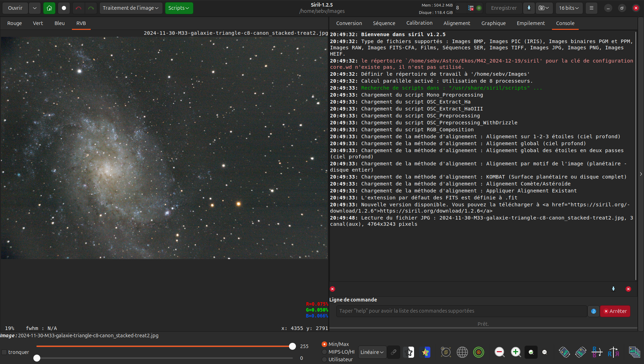Click the green home directory icon
Screen dimensions: 644x364
49,8
